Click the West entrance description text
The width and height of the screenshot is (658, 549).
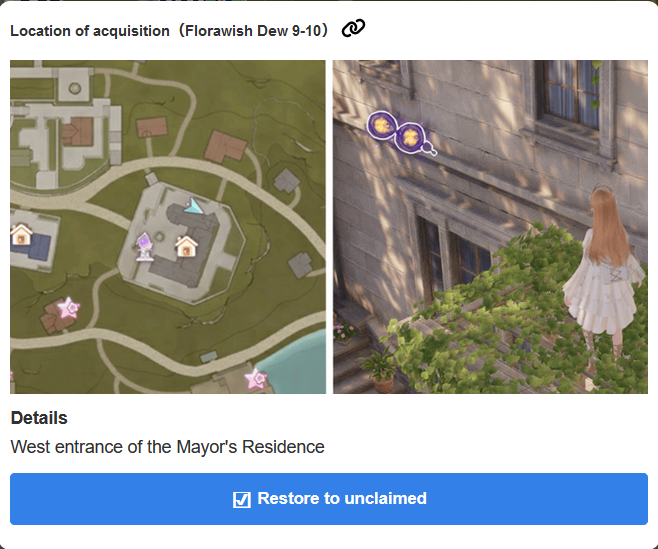tap(167, 447)
